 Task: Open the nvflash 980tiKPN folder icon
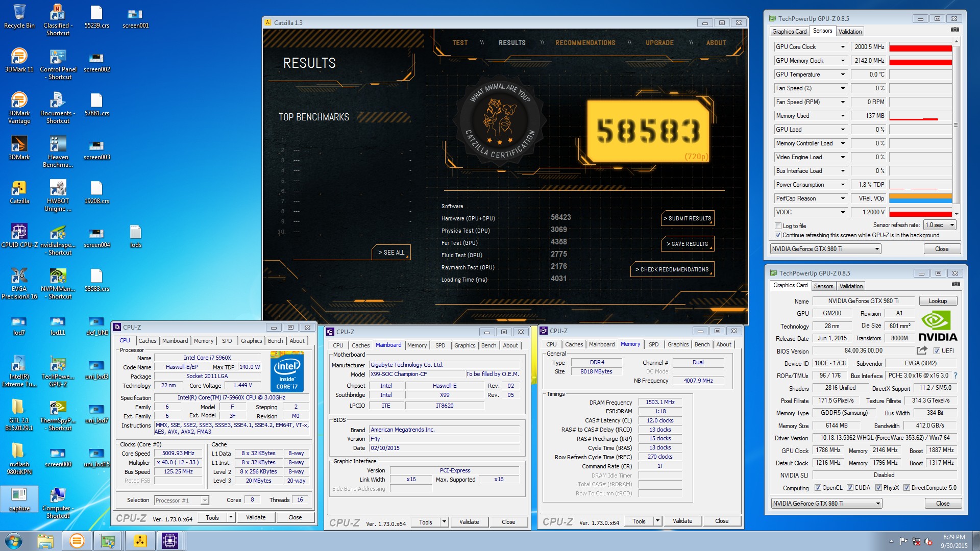[x=19, y=459]
